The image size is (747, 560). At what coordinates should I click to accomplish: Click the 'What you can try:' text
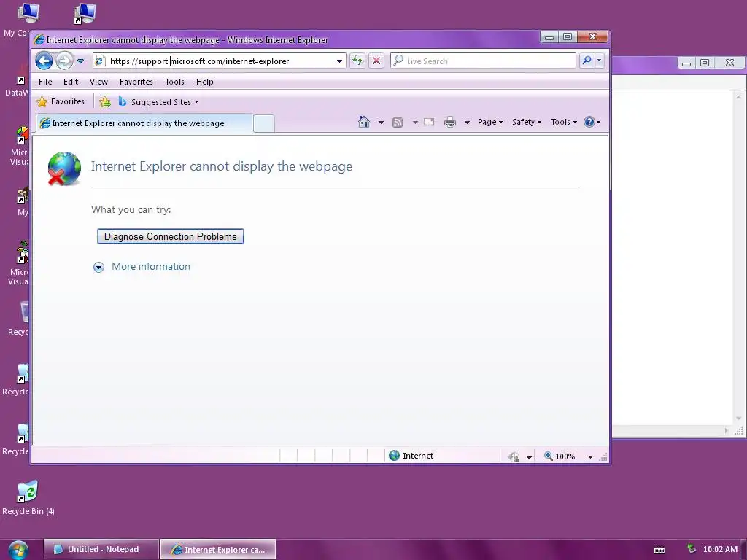pos(131,209)
